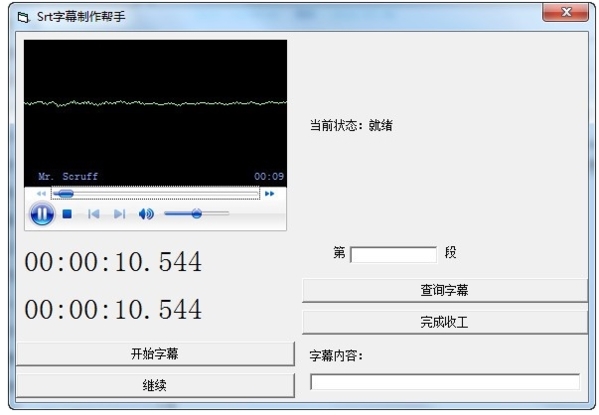Click the first 00:00:10.544 timestamp
The height and width of the screenshot is (415, 599).
tap(113, 262)
